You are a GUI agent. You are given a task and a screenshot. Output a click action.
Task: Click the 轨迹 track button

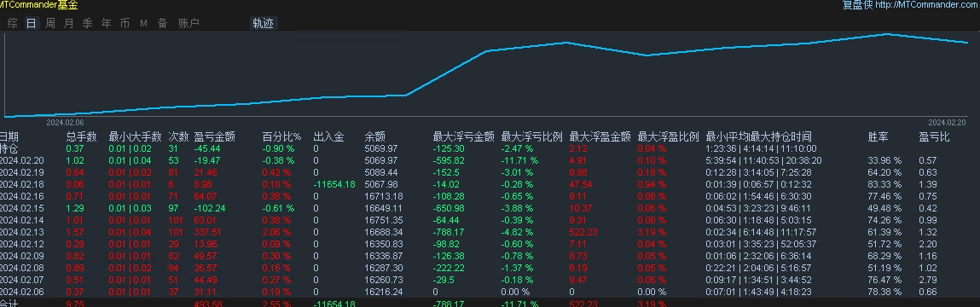264,24
